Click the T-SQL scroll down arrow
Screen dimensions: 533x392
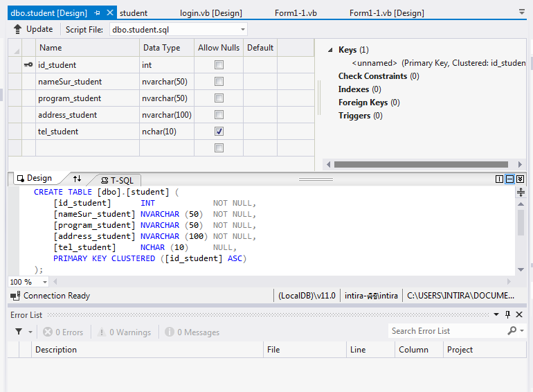coord(521,269)
